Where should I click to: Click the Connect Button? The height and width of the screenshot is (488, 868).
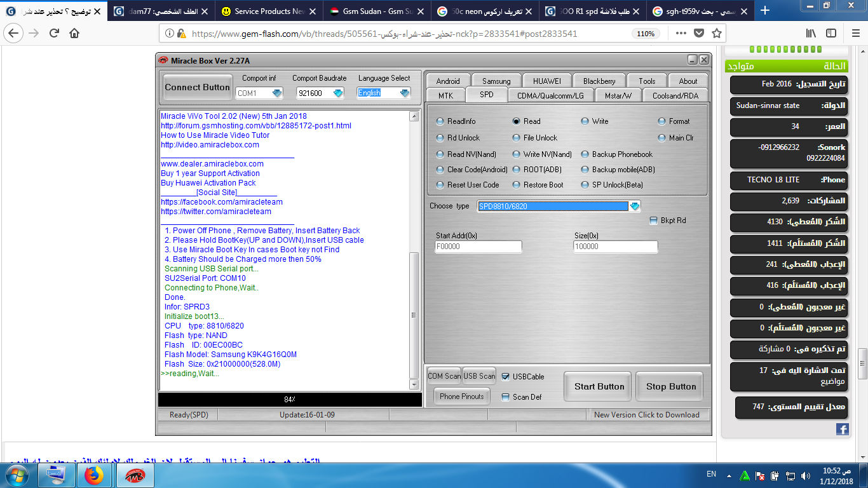click(198, 88)
